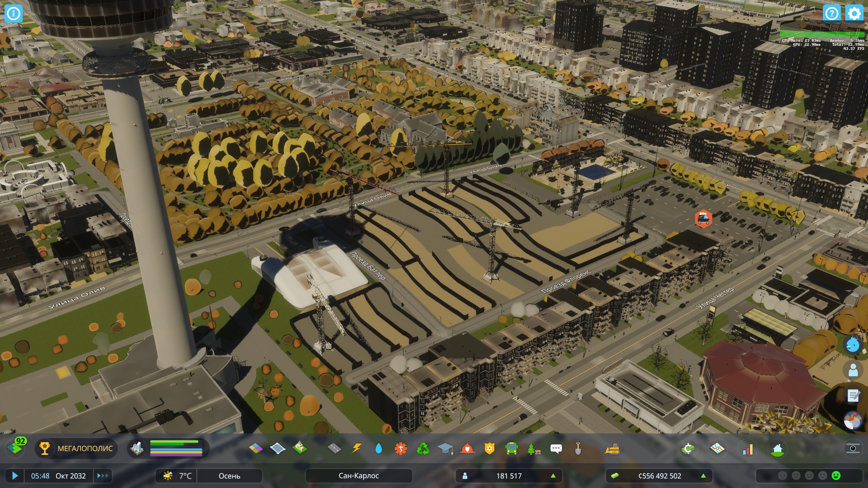This screenshot has height=488, width=868.
Task: Select the Bulldozer tool
Action: point(613,449)
